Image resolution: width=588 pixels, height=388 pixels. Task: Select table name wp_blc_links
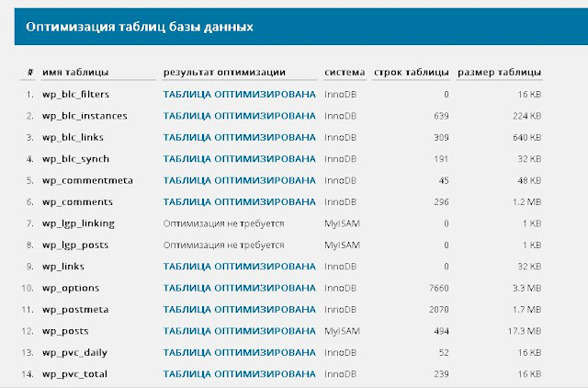coord(73,137)
